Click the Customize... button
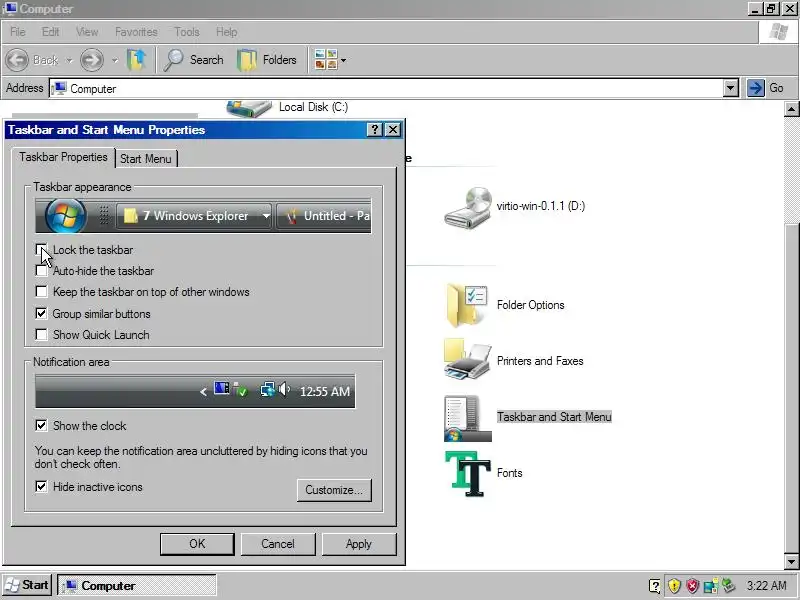This screenshot has width=800, height=600. coord(334,490)
